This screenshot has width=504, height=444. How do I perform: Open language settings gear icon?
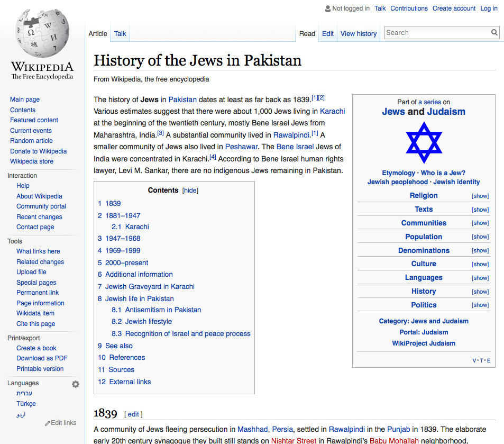point(76,384)
